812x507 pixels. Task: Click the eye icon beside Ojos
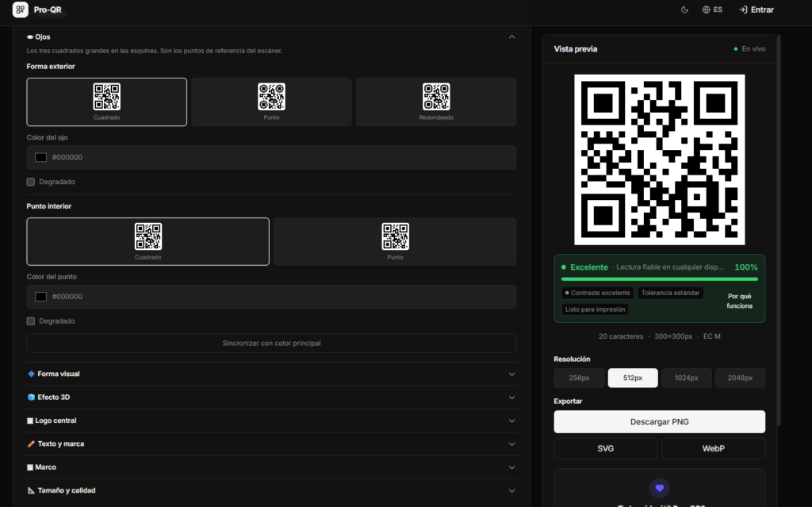[30, 37]
